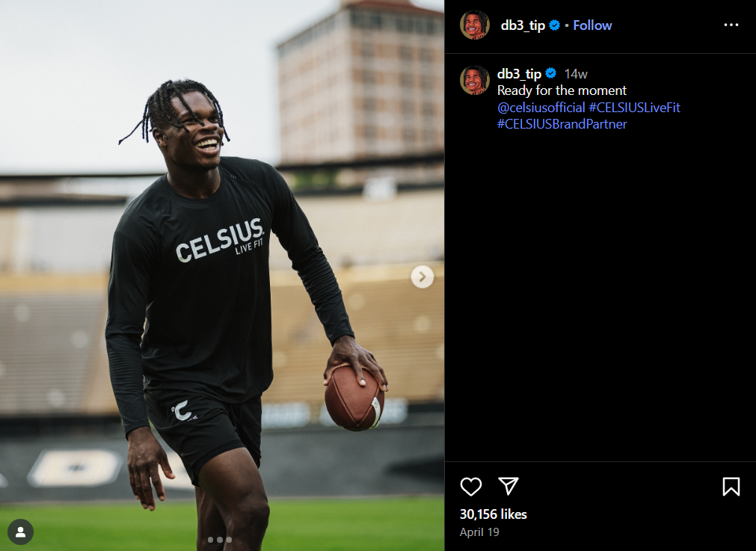Image resolution: width=756 pixels, height=551 pixels.
Task: Like the post with the heart icon
Action: tap(470, 487)
